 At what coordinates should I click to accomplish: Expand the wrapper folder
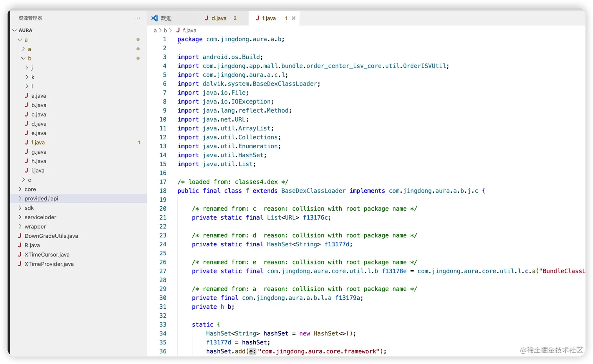pyautogui.click(x=20, y=227)
